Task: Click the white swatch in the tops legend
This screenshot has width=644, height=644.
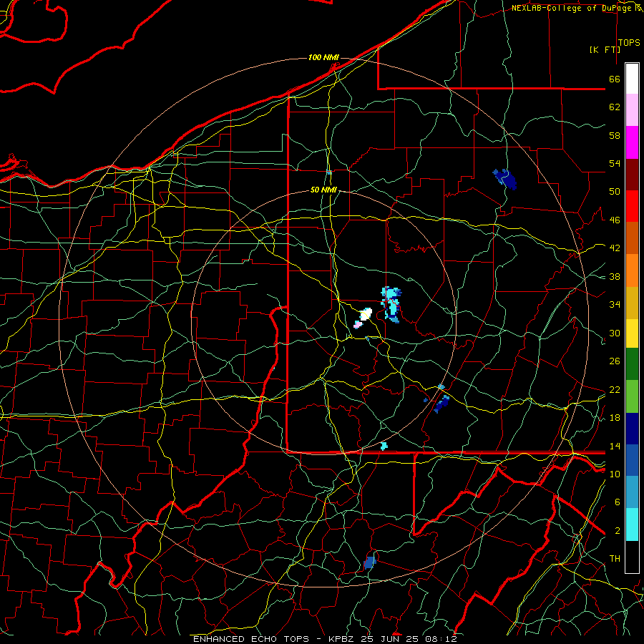Action: pos(632,79)
